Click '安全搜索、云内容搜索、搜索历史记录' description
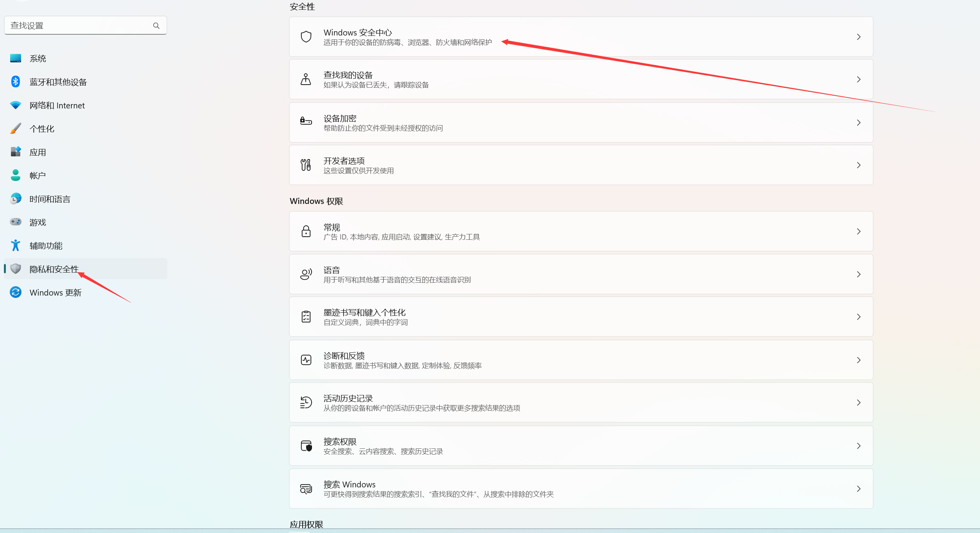The height and width of the screenshot is (533, 980). pyautogui.click(x=383, y=452)
